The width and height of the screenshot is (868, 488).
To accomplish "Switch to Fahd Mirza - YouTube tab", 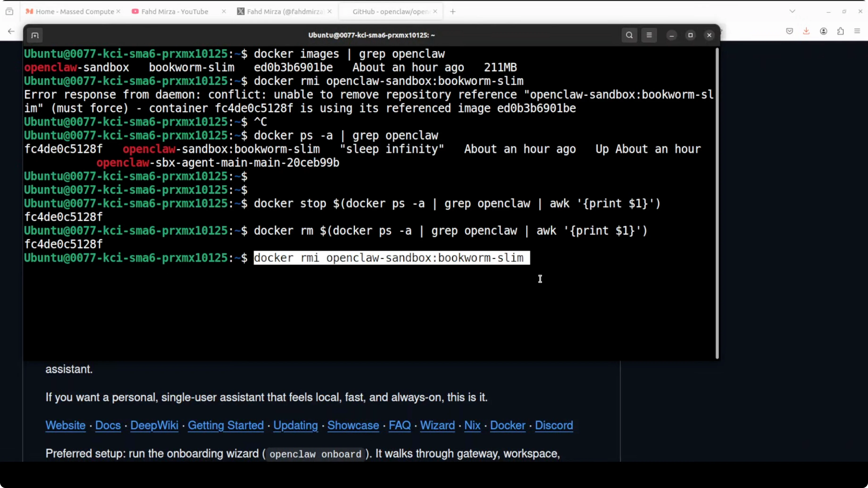I will pos(175,12).
